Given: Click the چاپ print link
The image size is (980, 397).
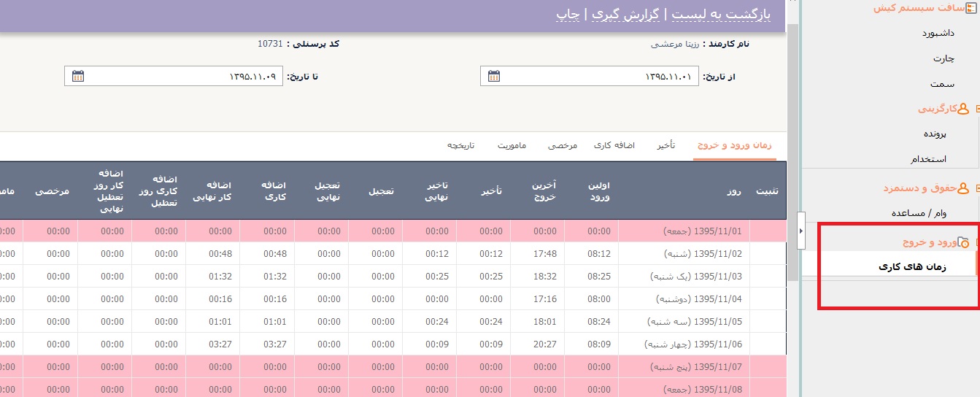Looking at the screenshot, I should (x=567, y=14).
